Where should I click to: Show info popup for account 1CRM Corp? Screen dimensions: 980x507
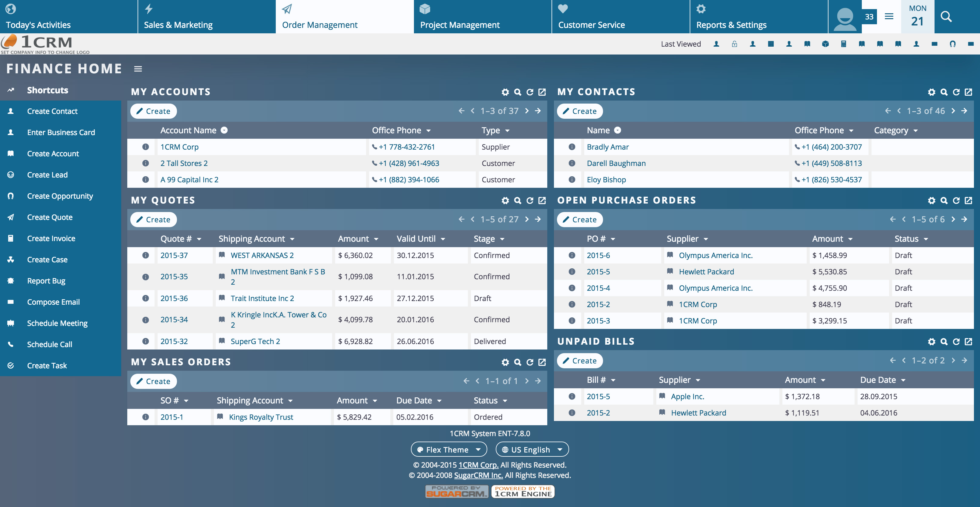pyautogui.click(x=145, y=147)
